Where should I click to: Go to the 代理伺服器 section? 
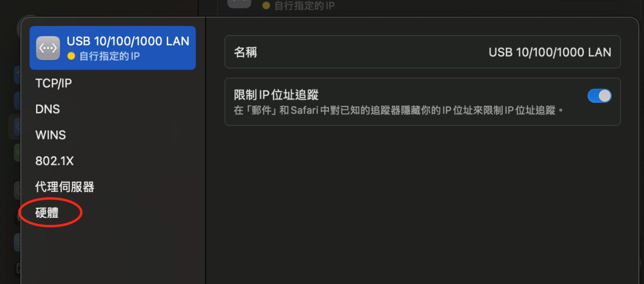[65, 187]
